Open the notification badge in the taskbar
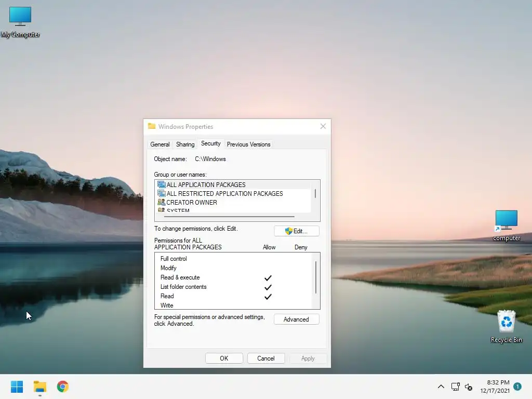This screenshot has width=532, height=399. point(517,387)
